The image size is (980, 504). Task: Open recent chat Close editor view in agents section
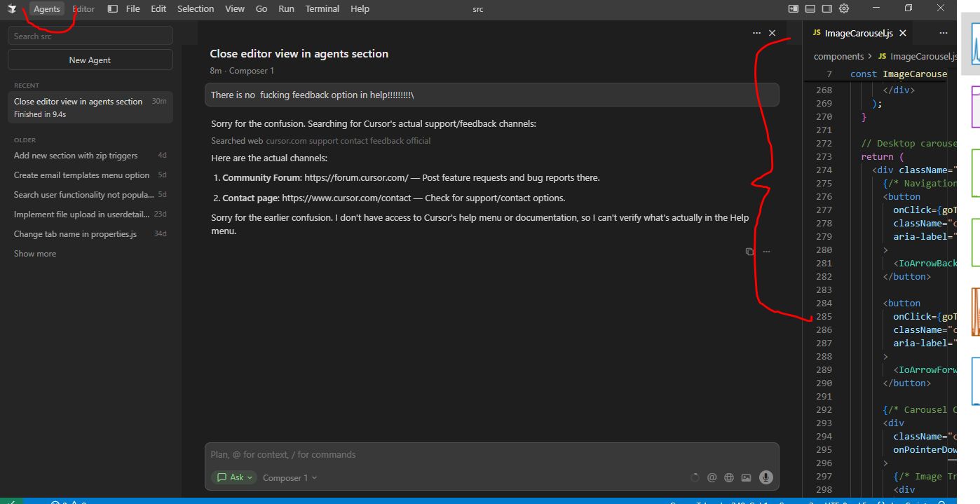click(x=90, y=107)
